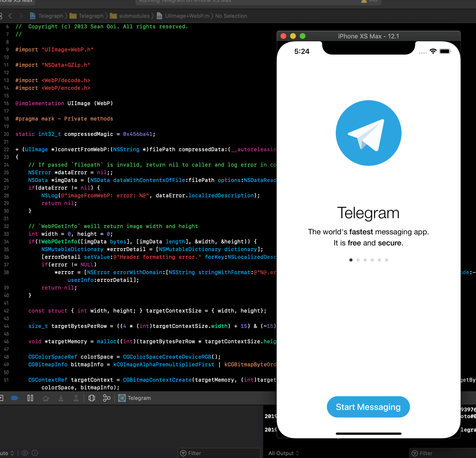
Task: Click the Start Messaging button
Action: (x=368, y=407)
